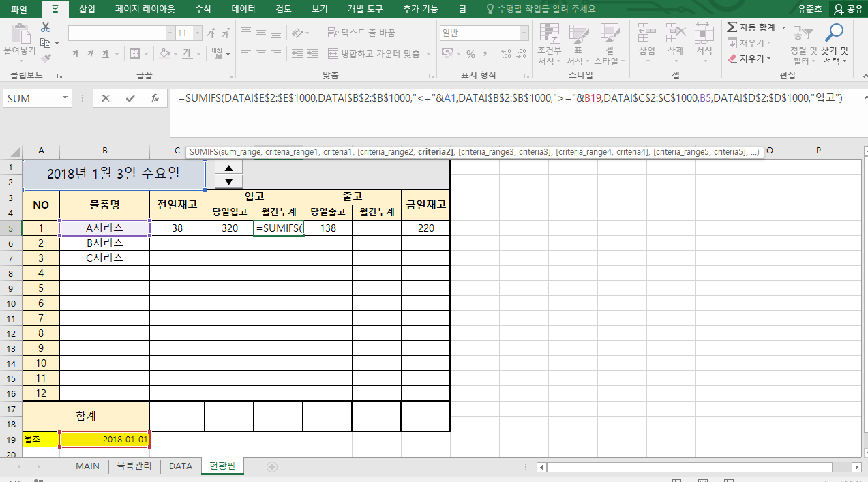Toggle center horizontal alignment
The width and height of the screenshot is (868, 482).
[262, 54]
